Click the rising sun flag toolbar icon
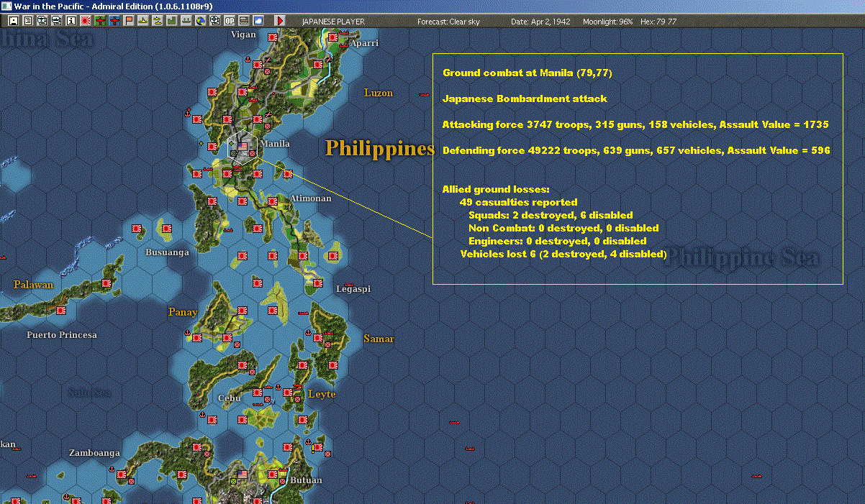Screen dimensions: 865x504 (x=86, y=22)
